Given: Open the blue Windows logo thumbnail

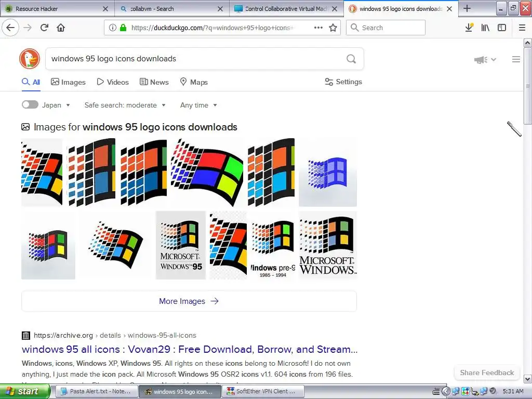Looking at the screenshot, I should (x=328, y=172).
